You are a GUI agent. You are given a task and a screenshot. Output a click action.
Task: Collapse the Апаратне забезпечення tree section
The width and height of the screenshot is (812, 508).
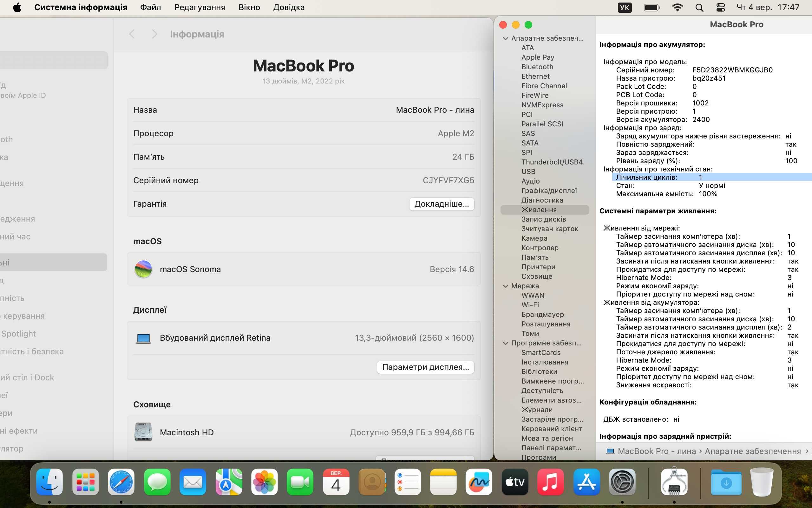tap(505, 39)
